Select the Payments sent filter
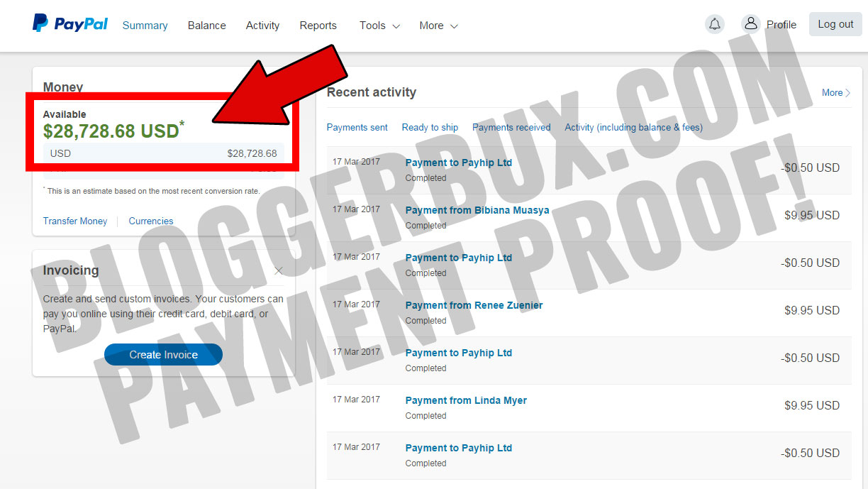 (x=357, y=128)
